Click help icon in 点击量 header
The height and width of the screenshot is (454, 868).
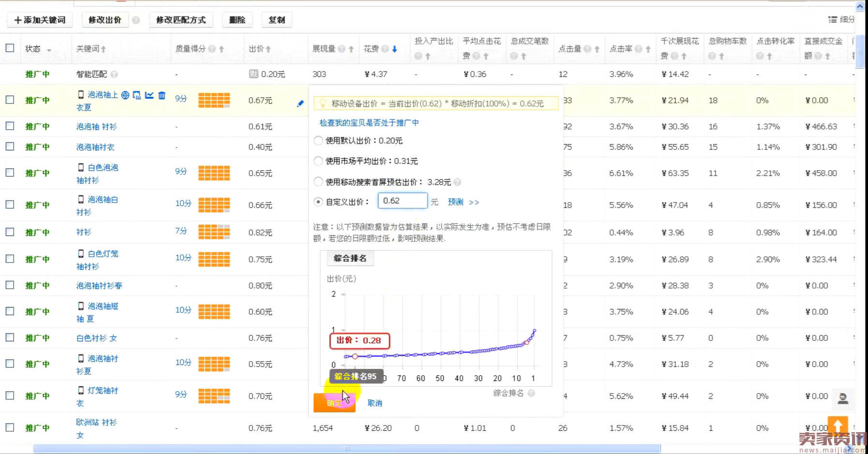click(x=587, y=49)
